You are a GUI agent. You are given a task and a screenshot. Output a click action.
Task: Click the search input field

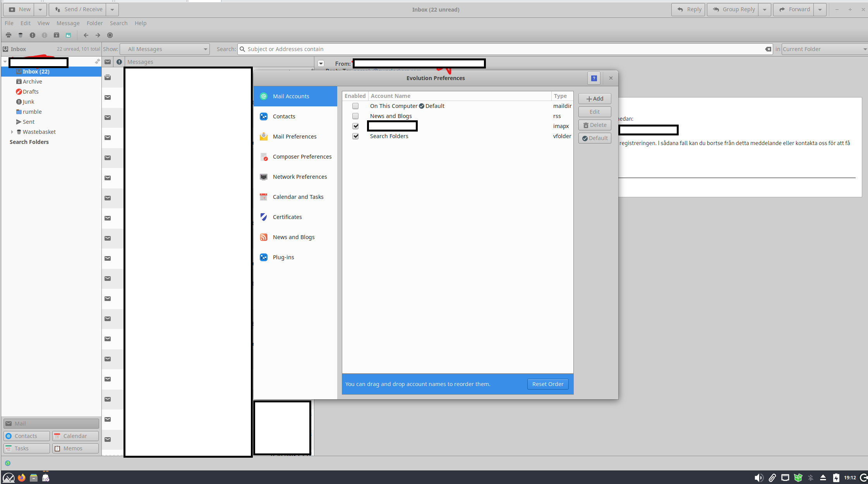(x=503, y=49)
